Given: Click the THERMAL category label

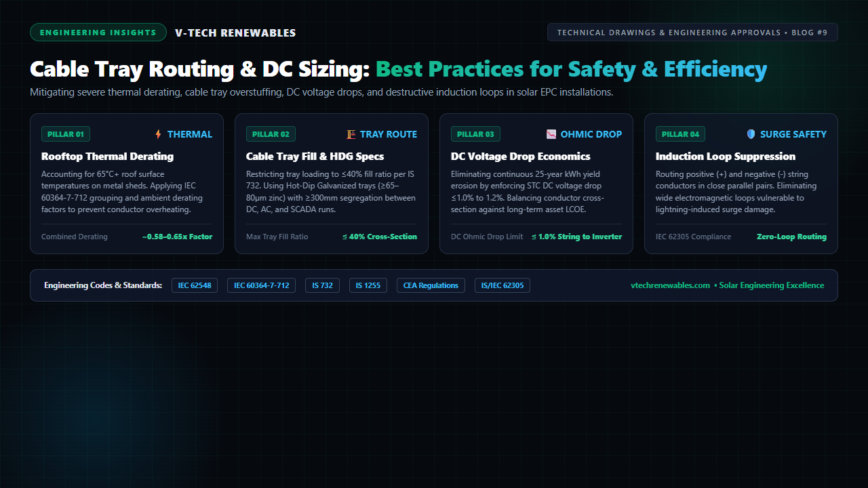Looking at the screenshot, I should coord(190,134).
